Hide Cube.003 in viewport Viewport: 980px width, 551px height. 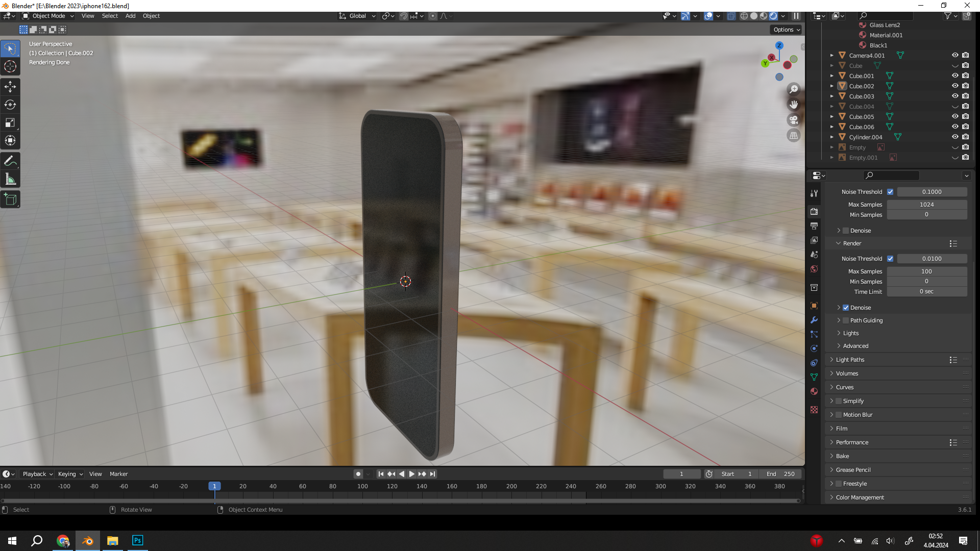point(955,96)
